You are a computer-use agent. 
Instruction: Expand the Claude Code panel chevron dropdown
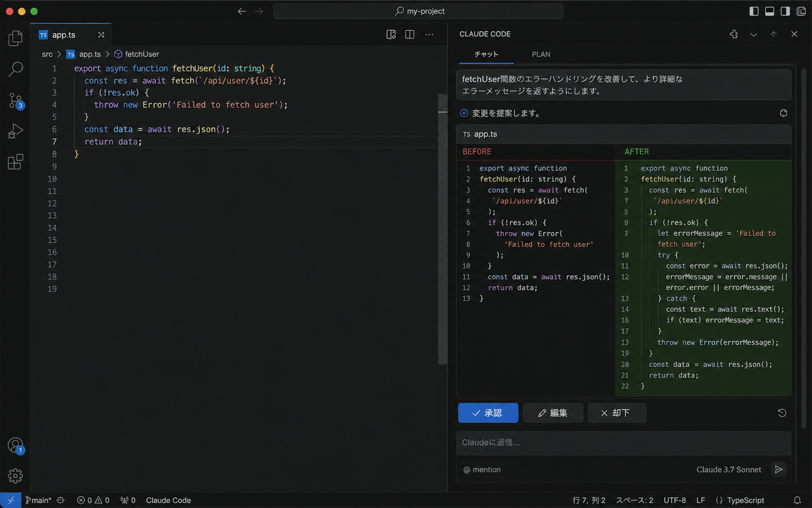[x=754, y=34]
